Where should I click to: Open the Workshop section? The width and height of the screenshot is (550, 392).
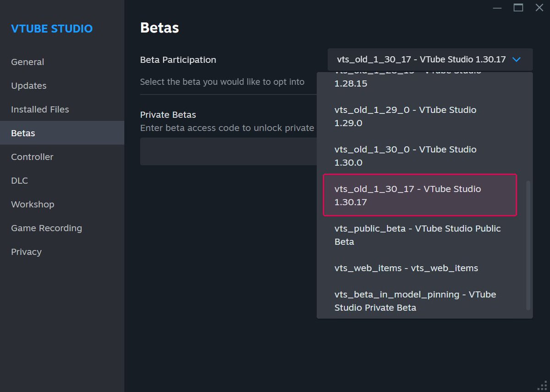pyautogui.click(x=33, y=204)
